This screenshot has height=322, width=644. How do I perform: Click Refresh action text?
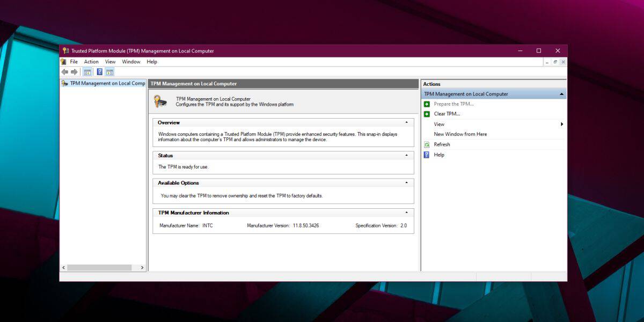point(442,144)
